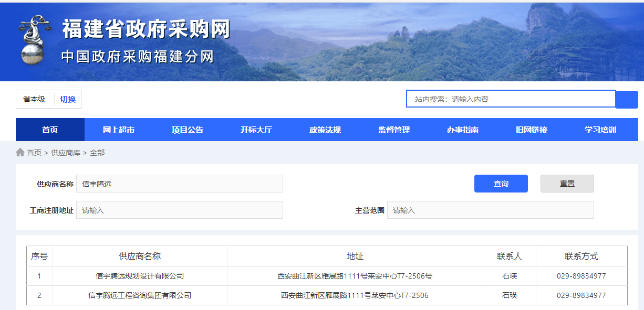The width and height of the screenshot is (644, 310).
Task: Select the 首页 navigation tab
Action: click(49, 130)
